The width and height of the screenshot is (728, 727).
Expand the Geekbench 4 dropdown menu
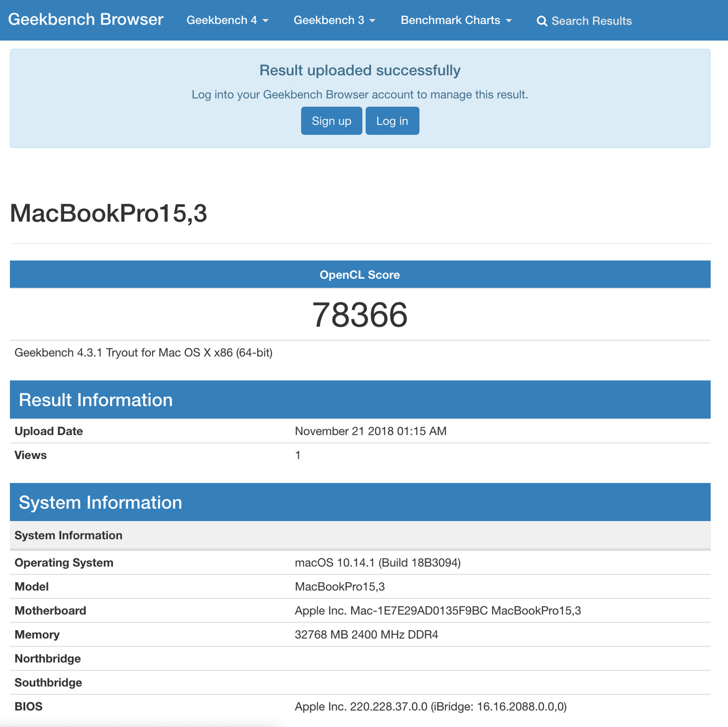(x=227, y=20)
